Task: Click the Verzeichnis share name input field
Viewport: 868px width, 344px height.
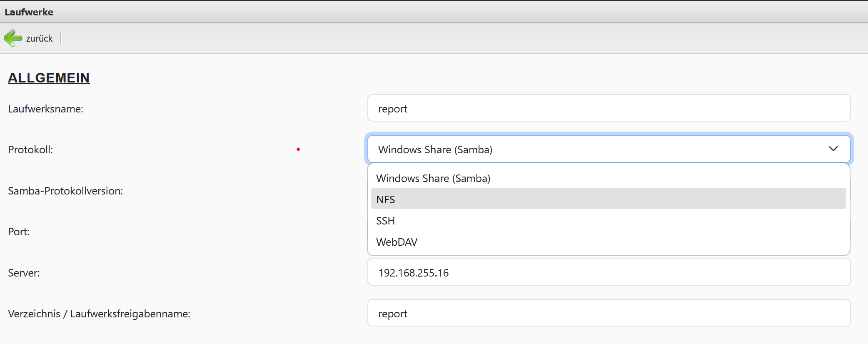Action: (x=608, y=313)
